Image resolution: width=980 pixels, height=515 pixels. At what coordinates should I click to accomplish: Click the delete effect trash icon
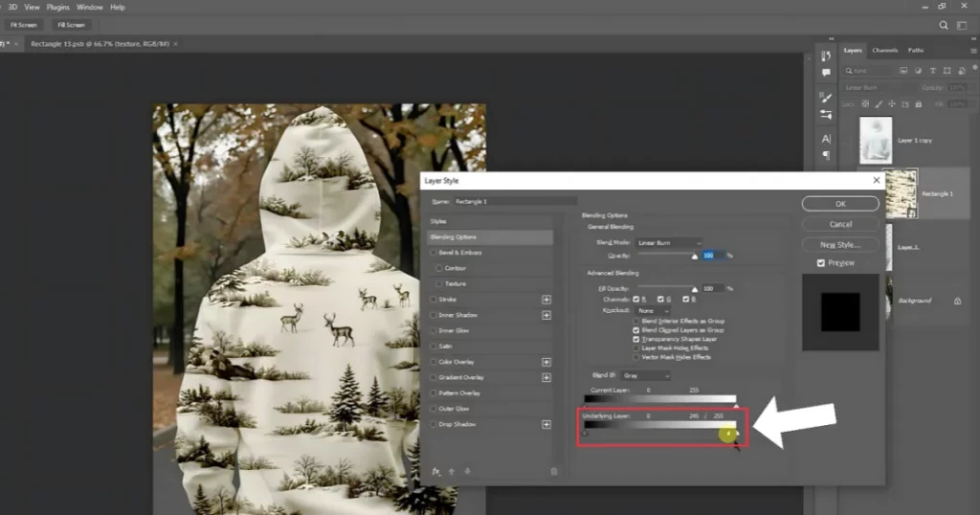click(554, 471)
